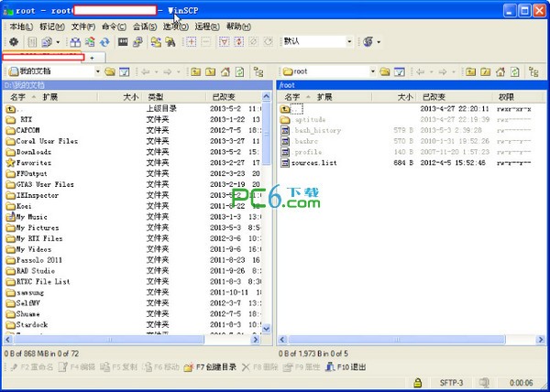Open the 本地(L) menu

tap(21, 27)
